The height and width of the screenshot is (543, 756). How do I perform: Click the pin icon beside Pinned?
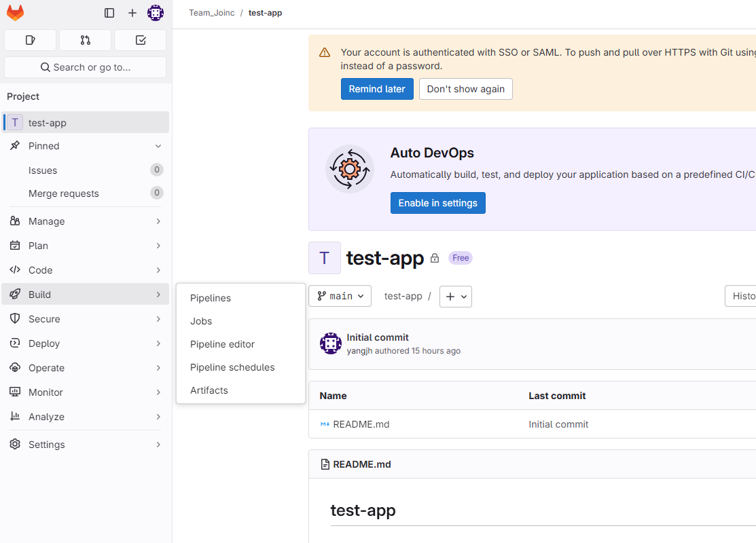[x=15, y=145]
